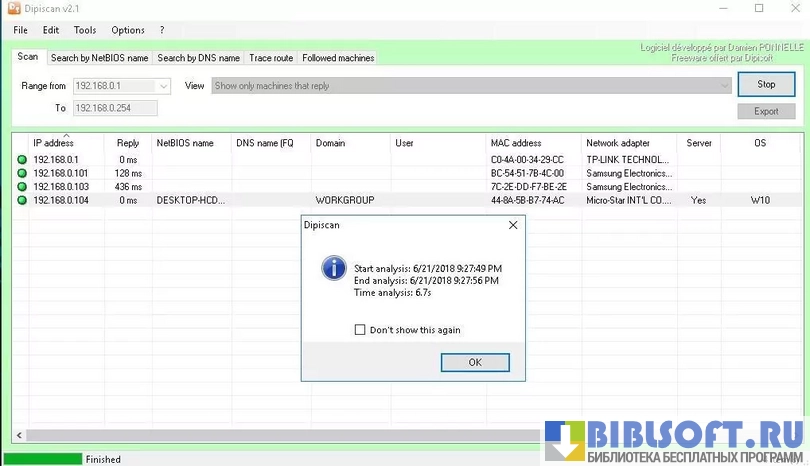Click the green scan progress bar
The height and width of the screenshot is (466, 810).
41,459
